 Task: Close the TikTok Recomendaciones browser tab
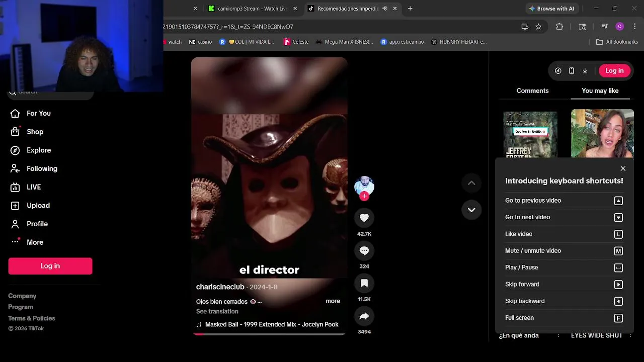click(x=395, y=9)
